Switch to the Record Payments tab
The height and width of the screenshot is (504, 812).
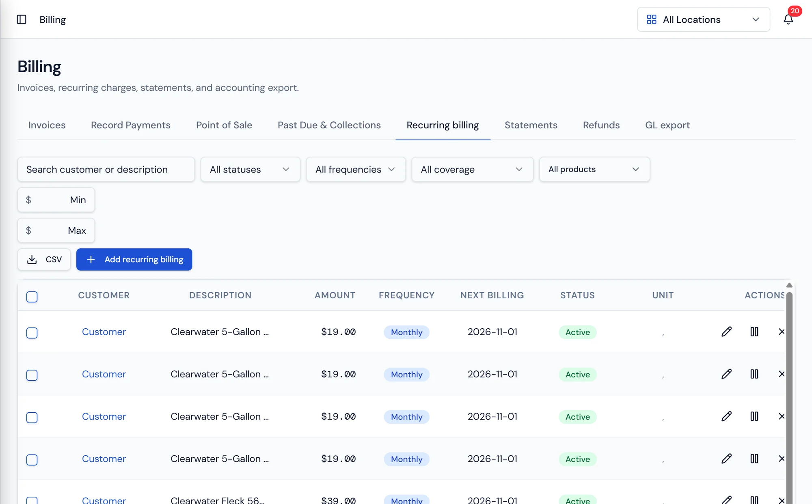[130, 125]
